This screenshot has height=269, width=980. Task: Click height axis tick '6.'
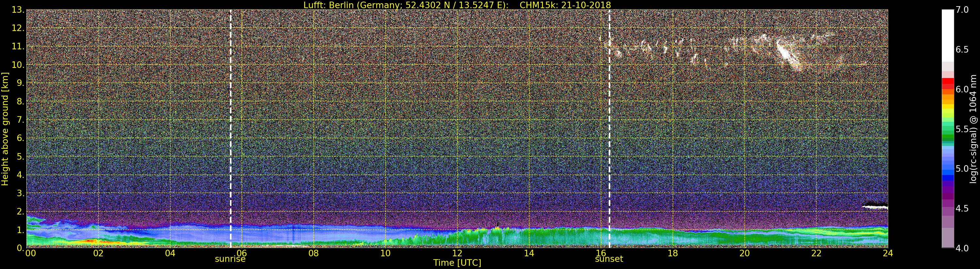click(x=21, y=138)
